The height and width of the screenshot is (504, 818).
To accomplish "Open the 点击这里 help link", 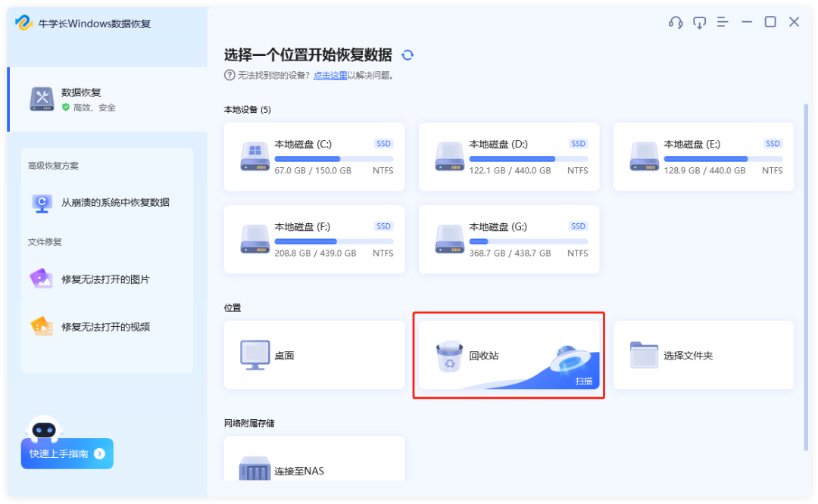I will (x=330, y=75).
